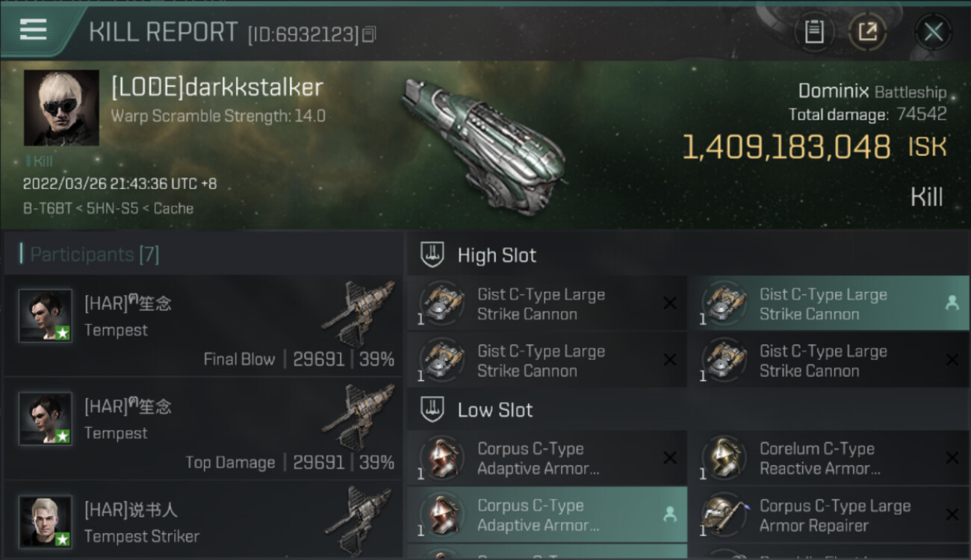The width and height of the screenshot is (971, 560).
Task: Collapse the High Slot section header
Action: (497, 255)
